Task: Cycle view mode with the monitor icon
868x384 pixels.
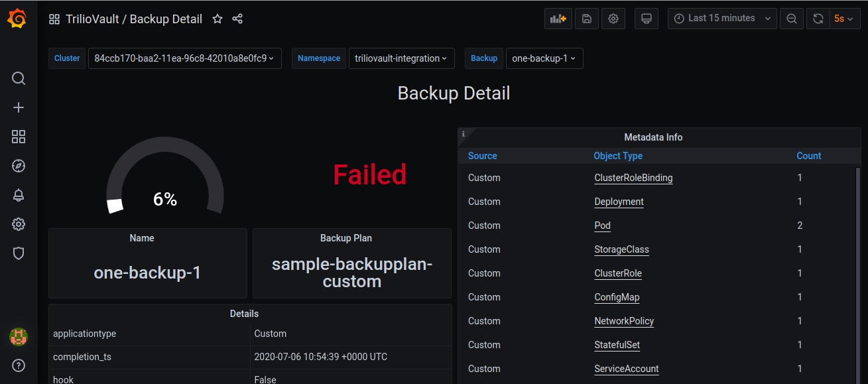Action: pyautogui.click(x=646, y=19)
